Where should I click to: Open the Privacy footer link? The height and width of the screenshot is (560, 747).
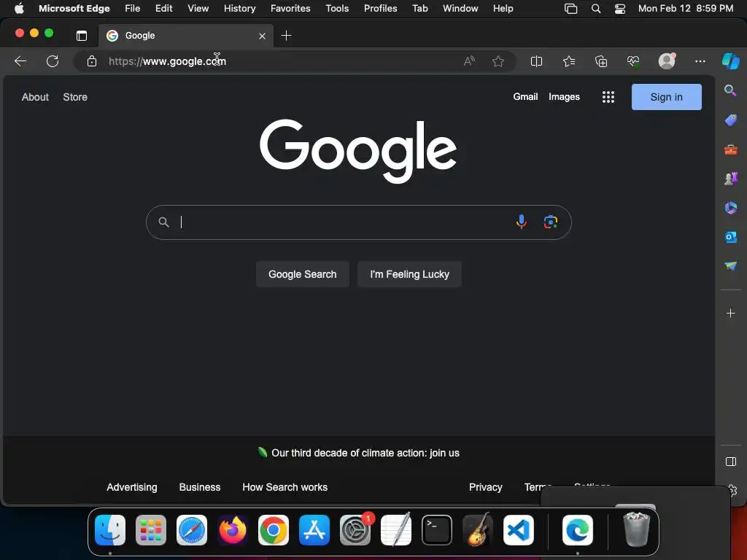[x=485, y=487]
